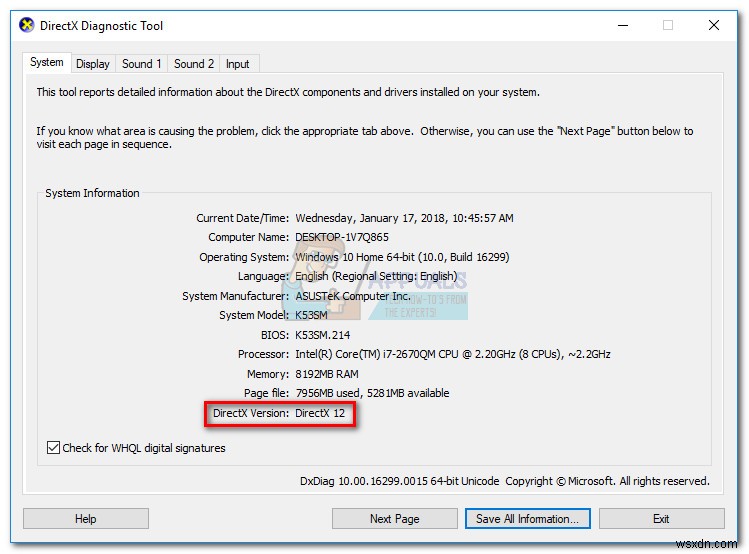Open the Sound 1 tab
The width and height of the screenshot is (749, 554).
point(141,64)
